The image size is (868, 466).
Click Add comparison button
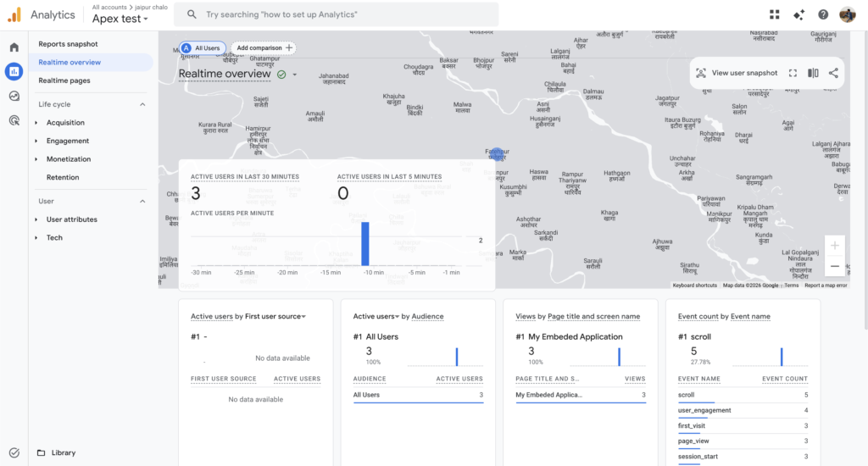[264, 47]
